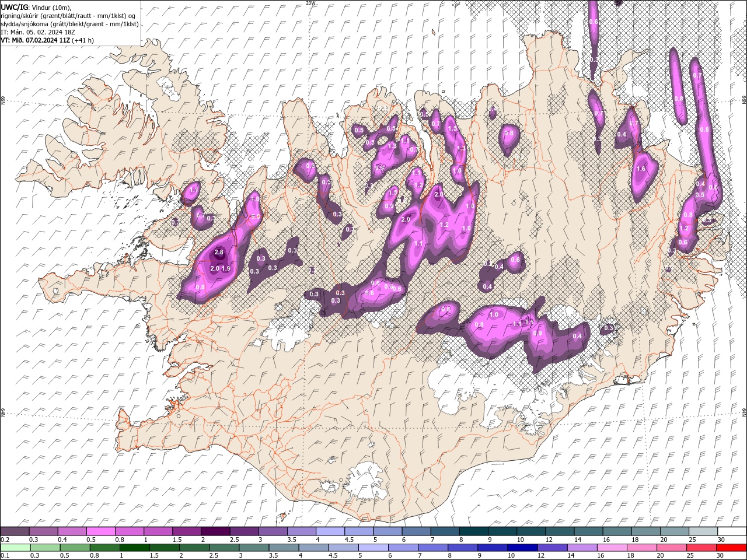
Task: Click the 'UWC/IG: Vindur (10m)' title text
Action: pyautogui.click(x=36, y=7)
